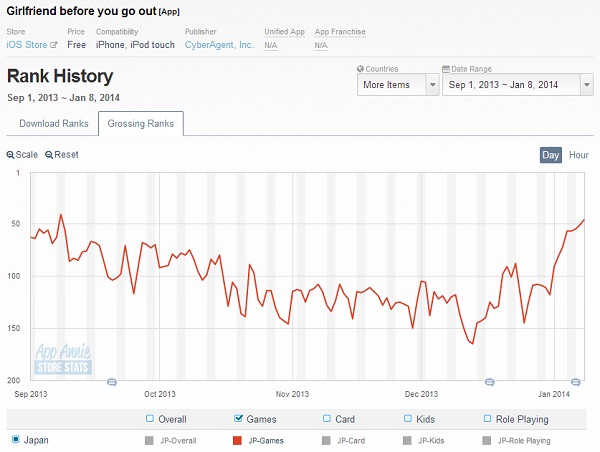The width and height of the screenshot is (600, 452).
Task: Click the Reset magnifier icon
Action: 49,155
